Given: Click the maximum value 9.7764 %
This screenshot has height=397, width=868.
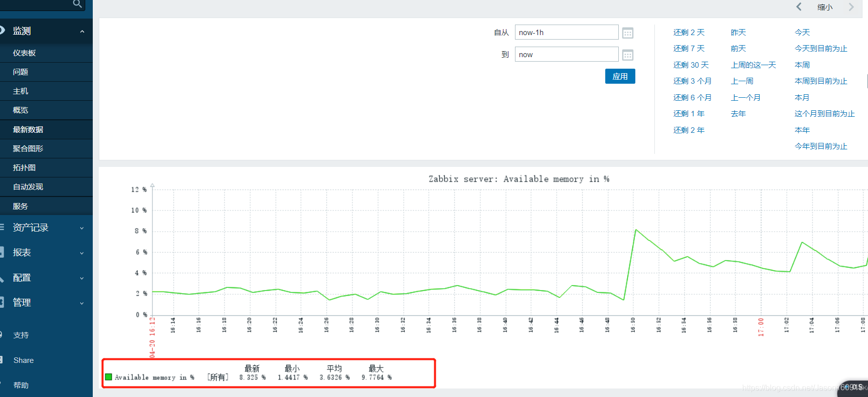Looking at the screenshot, I should (377, 377).
